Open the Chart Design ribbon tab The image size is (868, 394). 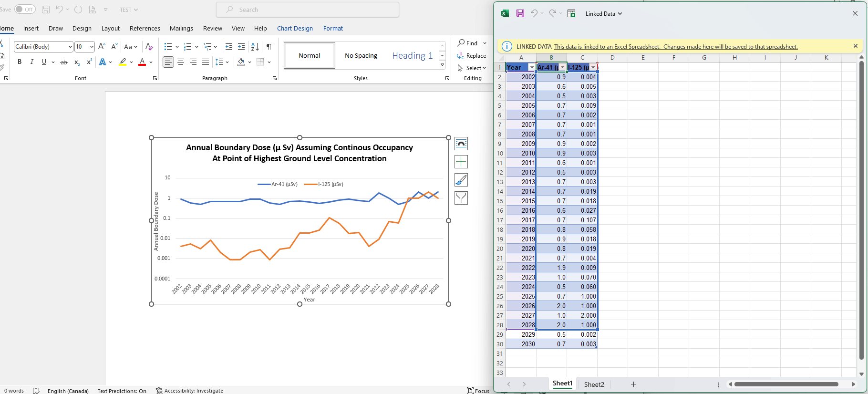[x=295, y=29]
